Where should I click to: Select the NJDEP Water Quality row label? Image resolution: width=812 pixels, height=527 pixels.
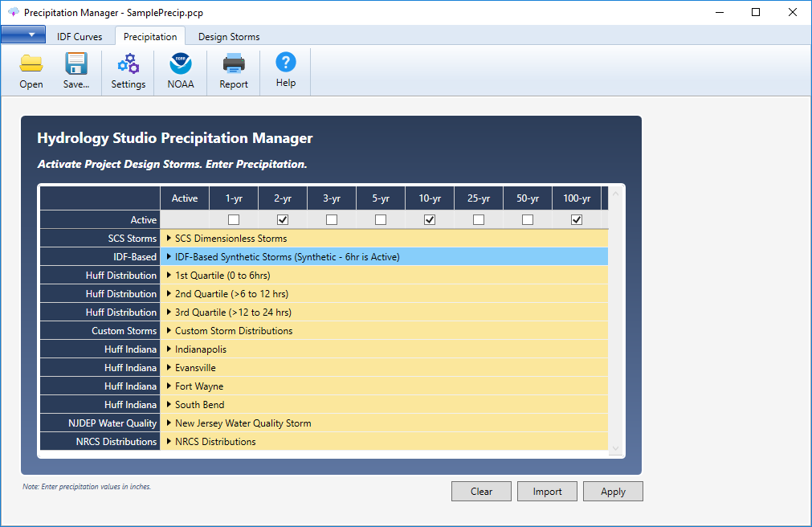[100, 423]
